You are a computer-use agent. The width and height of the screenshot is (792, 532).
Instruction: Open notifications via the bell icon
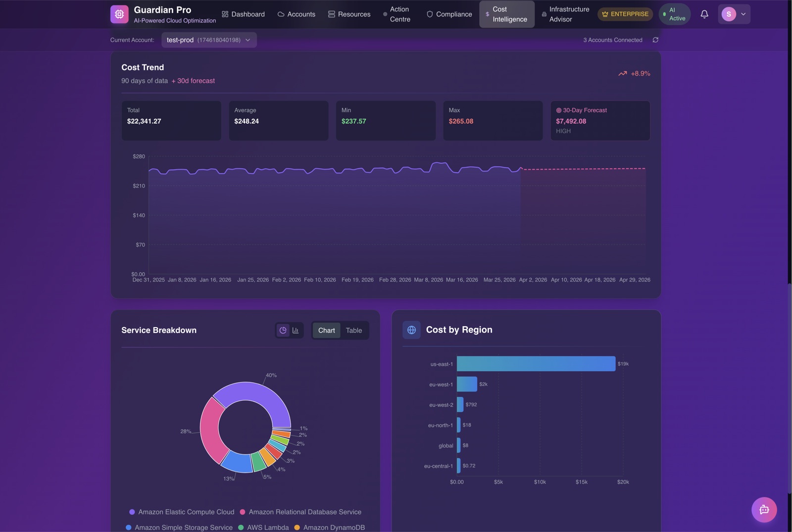(x=704, y=14)
